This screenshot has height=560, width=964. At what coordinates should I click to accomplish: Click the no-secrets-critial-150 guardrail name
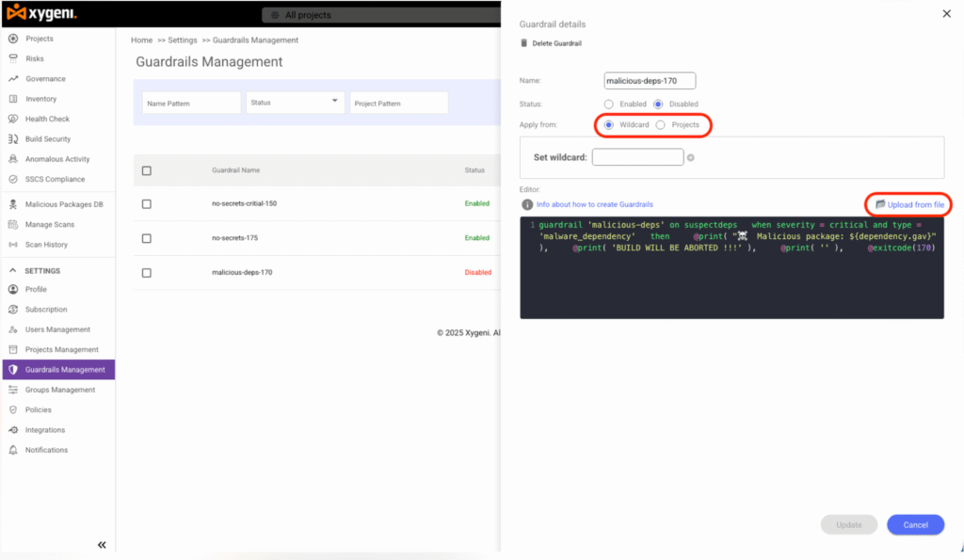tap(244, 203)
